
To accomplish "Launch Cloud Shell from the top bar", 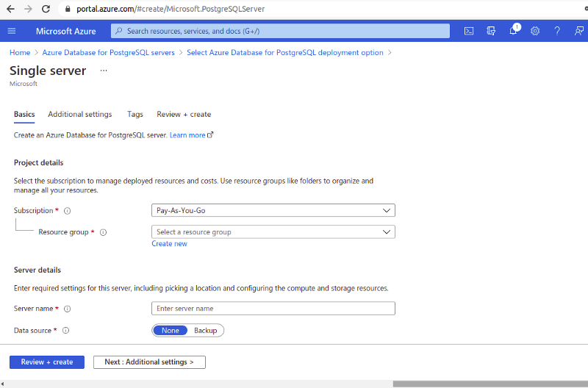I will pos(469,31).
